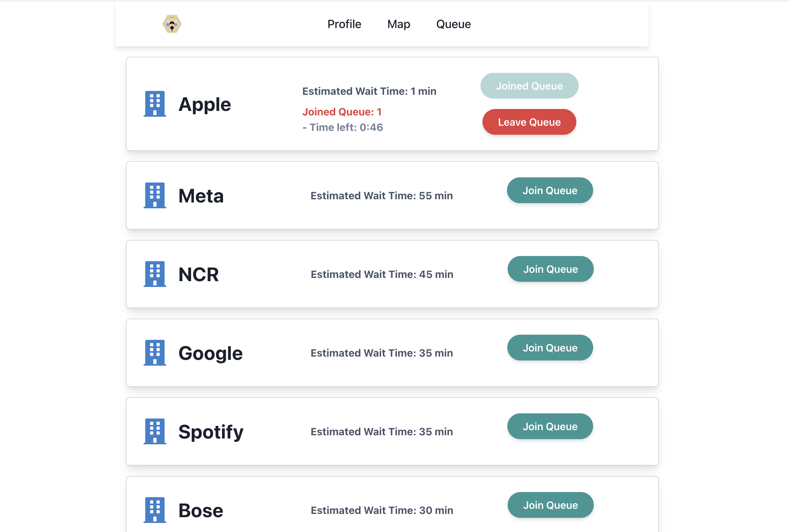Click the building icon next to Apple
Screen dimensions: 790x532
coord(155,104)
